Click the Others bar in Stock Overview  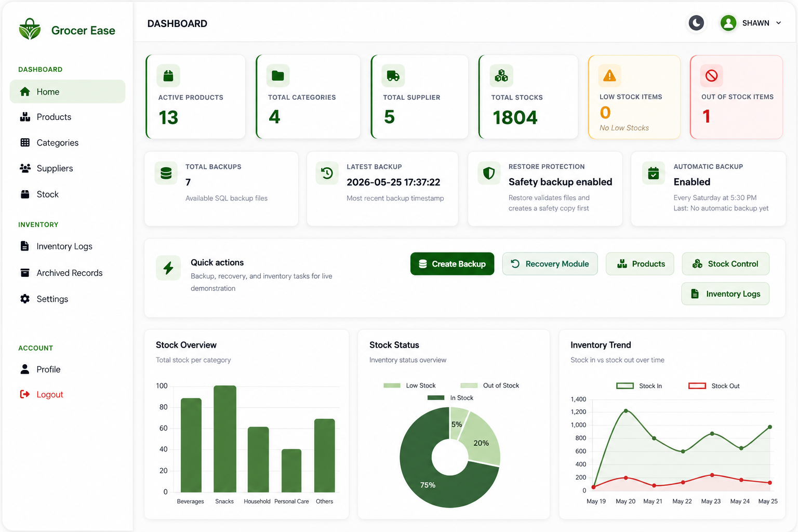[325, 456]
